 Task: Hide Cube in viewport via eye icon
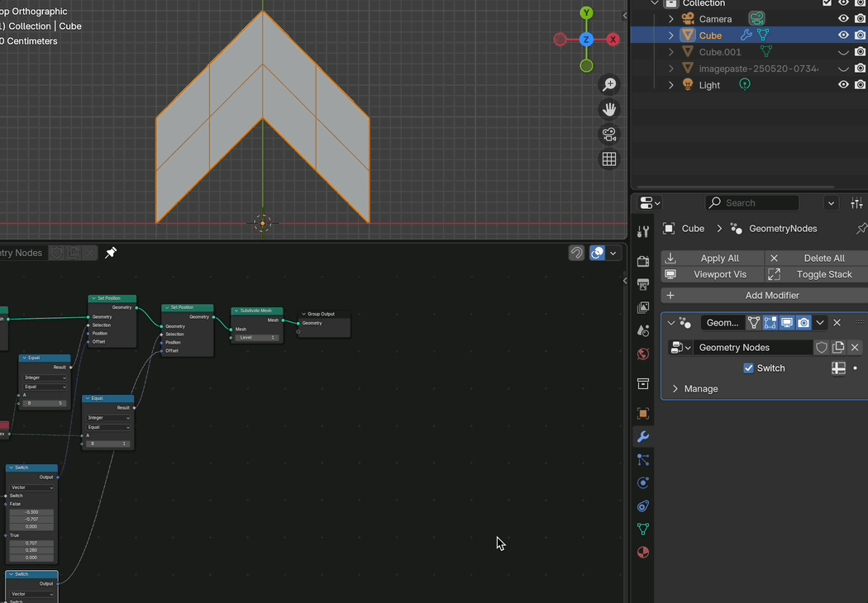(x=843, y=35)
